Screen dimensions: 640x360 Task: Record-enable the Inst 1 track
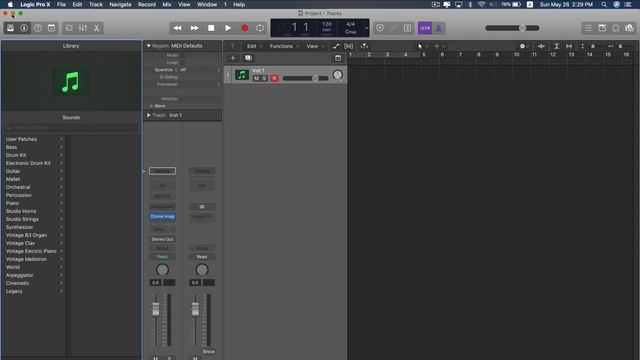tap(274, 78)
